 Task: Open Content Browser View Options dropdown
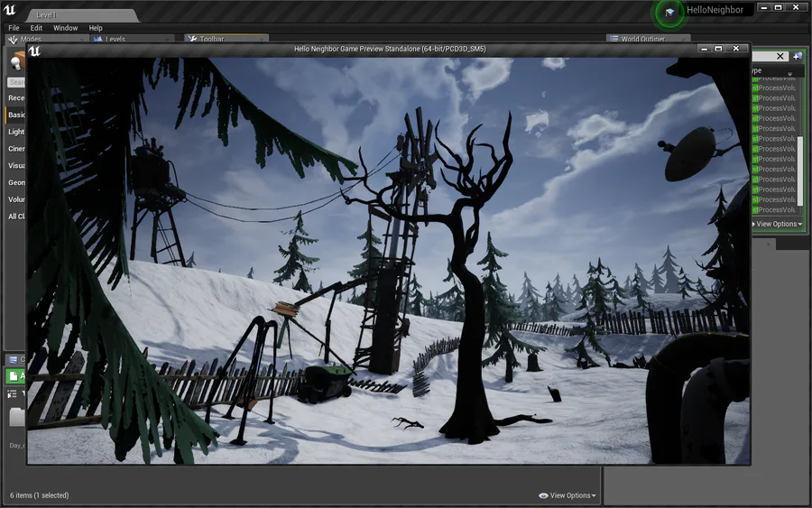567,495
